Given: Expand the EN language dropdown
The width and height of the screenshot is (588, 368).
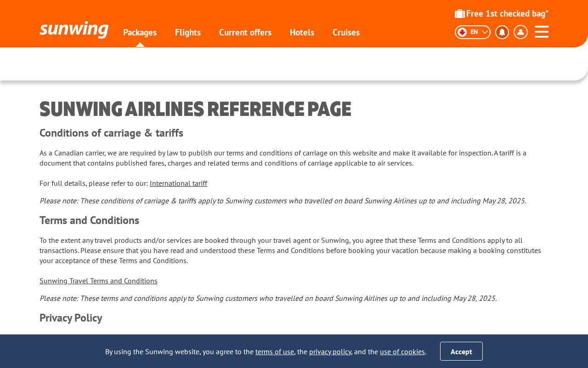Looking at the screenshot, I should tap(473, 32).
